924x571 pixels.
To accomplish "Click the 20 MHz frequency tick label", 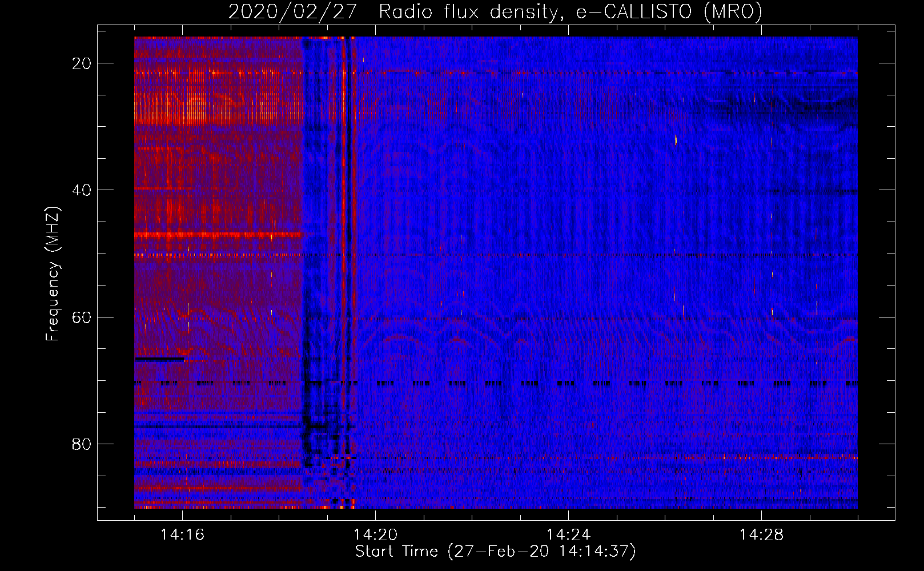I will pyautogui.click(x=82, y=63).
